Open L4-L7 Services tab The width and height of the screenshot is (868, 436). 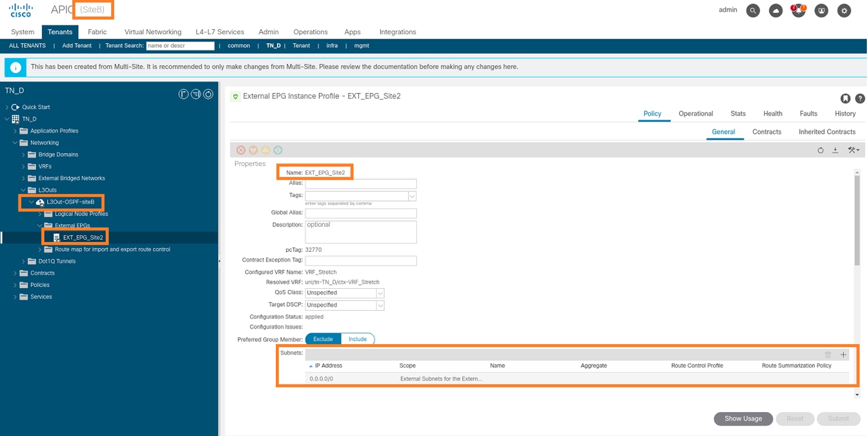click(x=220, y=32)
